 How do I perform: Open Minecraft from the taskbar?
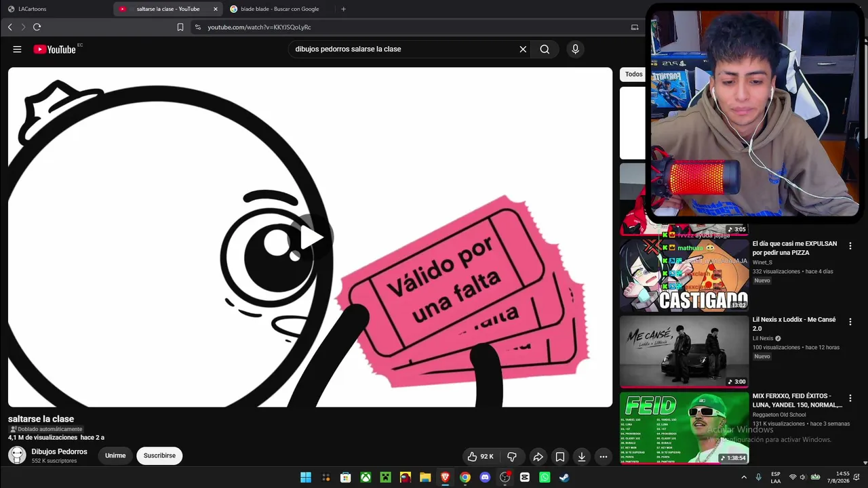[x=385, y=477]
